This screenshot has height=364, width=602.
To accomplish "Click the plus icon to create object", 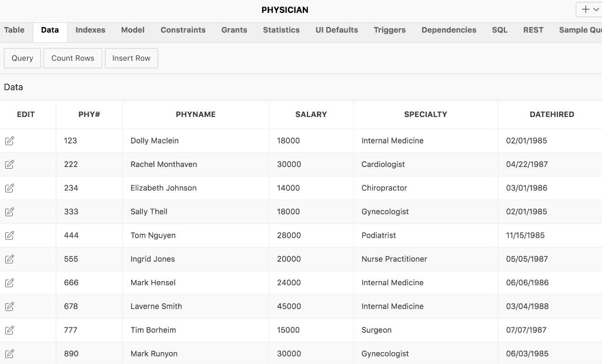I will click(585, 9).
